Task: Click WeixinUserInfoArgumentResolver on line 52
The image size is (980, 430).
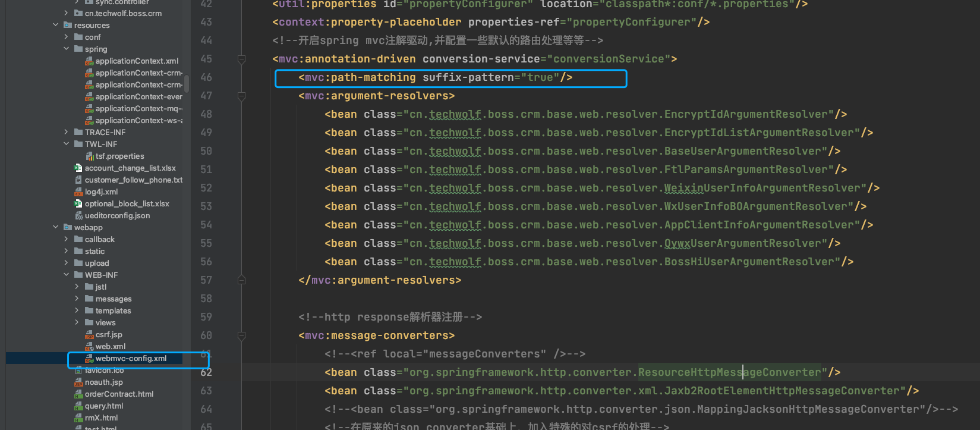Action: tap(762, 188)
